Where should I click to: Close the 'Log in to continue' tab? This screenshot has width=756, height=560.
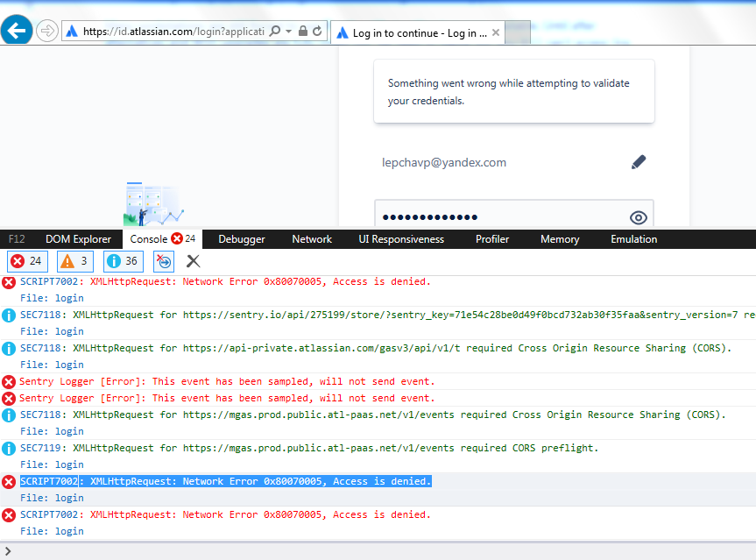[496, 32]
